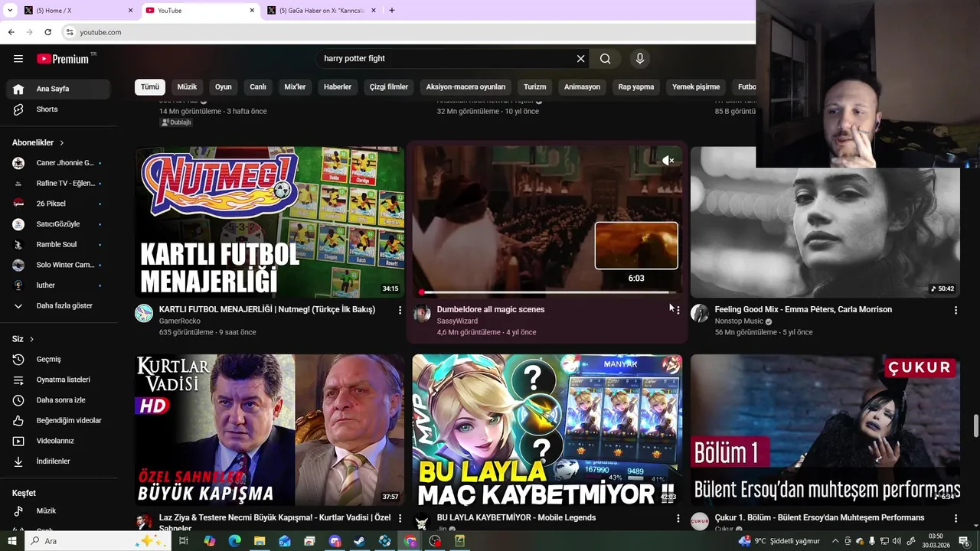Reload the YouTube page
This screenshot has height=551, width=980.
(x=47, y=32)
